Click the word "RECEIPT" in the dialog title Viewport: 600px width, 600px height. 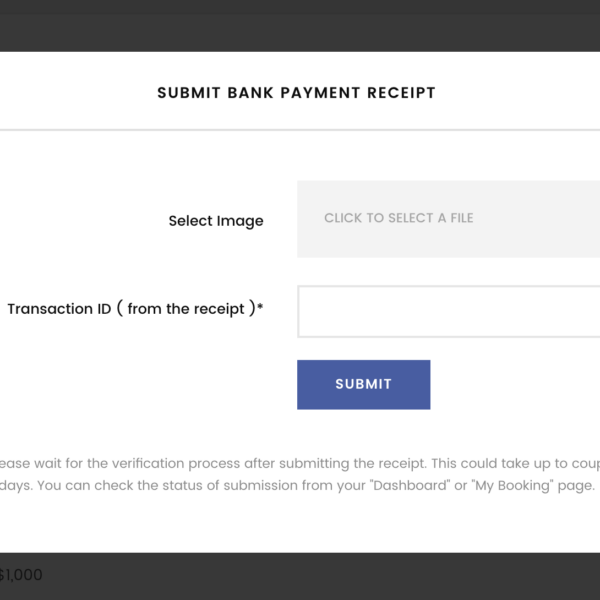click(400, 93)
